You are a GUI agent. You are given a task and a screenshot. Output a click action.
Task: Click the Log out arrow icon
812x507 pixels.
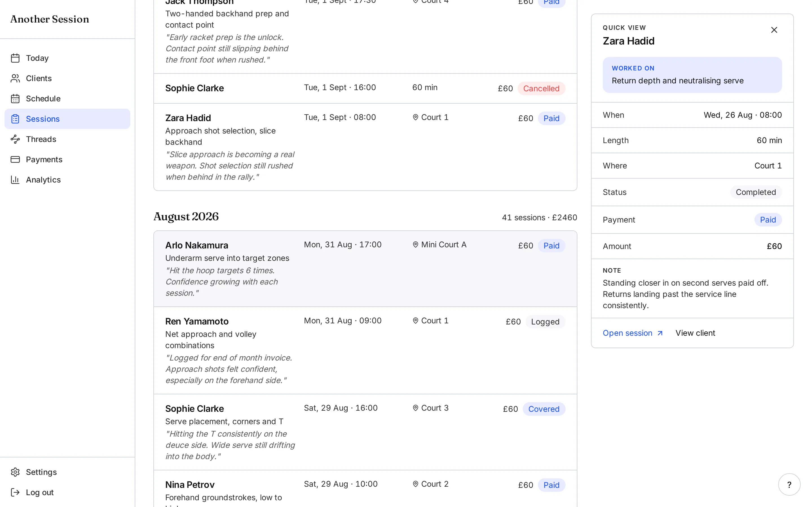click(15, 492)
